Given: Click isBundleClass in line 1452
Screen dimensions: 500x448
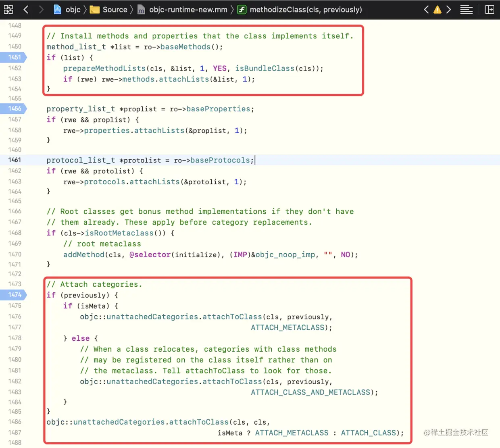Looking at the screenshot, I should [x=265, y=69].
